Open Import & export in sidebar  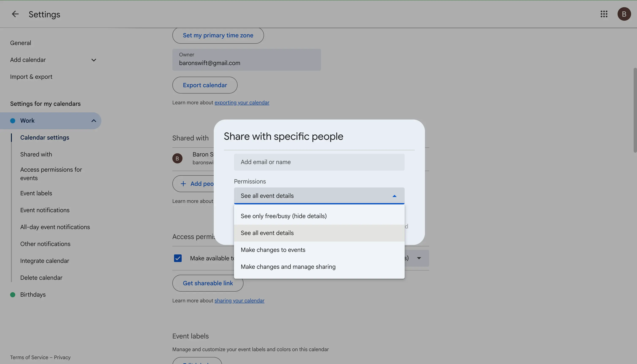tap(31, 77)
